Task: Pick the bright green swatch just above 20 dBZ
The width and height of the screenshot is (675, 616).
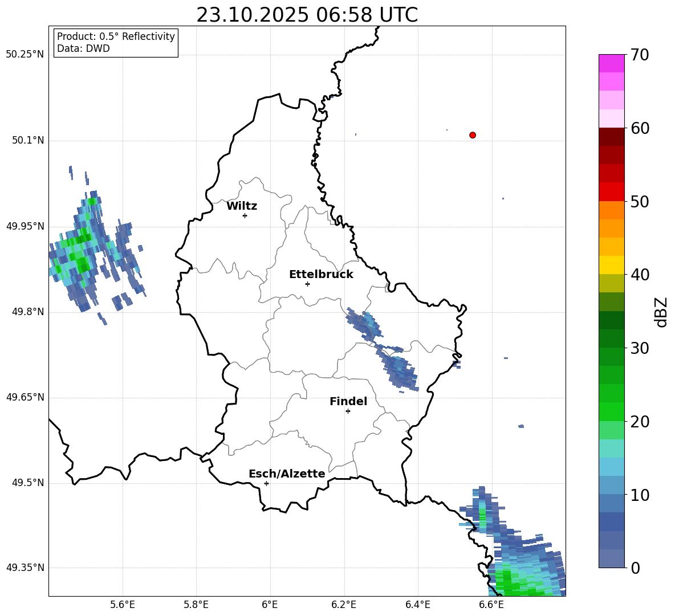Action: (611, 411)
